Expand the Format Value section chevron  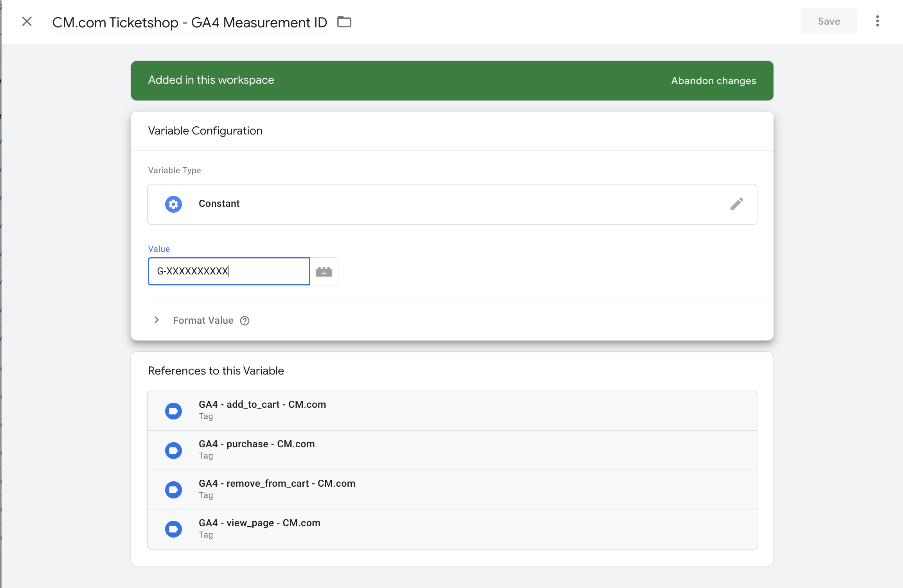click(x=156, y=320)
